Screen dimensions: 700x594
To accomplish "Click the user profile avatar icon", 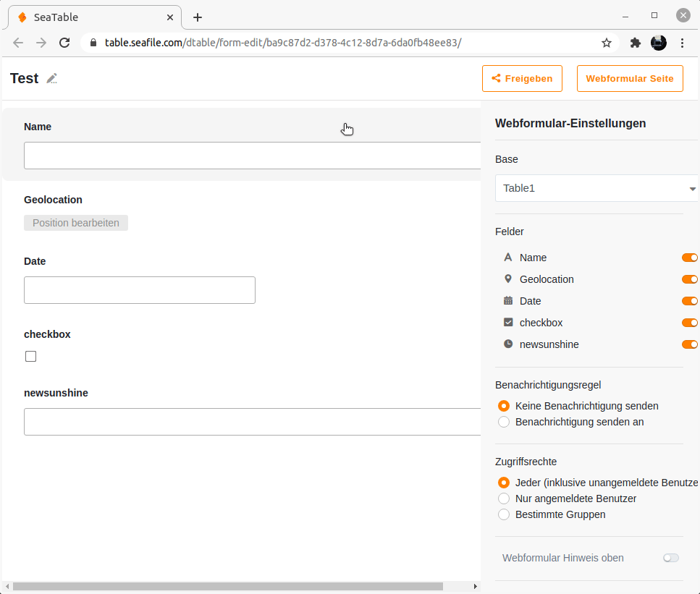I will [659, 43].
